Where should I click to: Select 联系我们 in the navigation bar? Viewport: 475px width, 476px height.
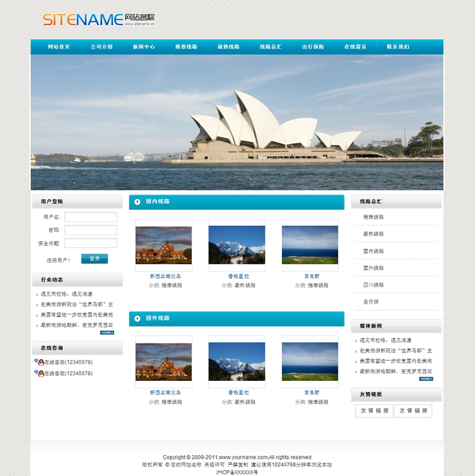pyautogui.click(x=398, y=47)
